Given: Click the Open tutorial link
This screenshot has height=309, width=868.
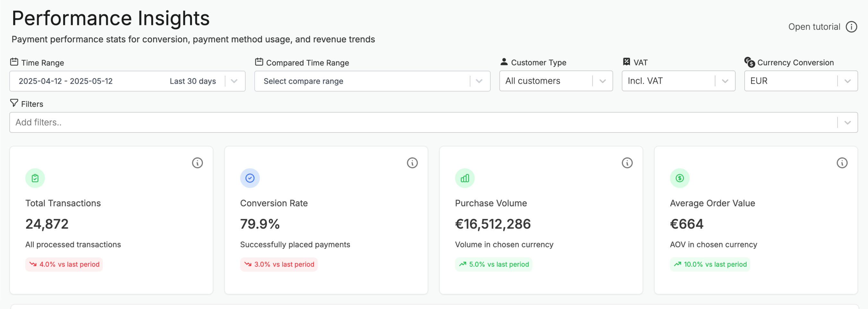Looking at the screenshot, I should click(814, 27).
